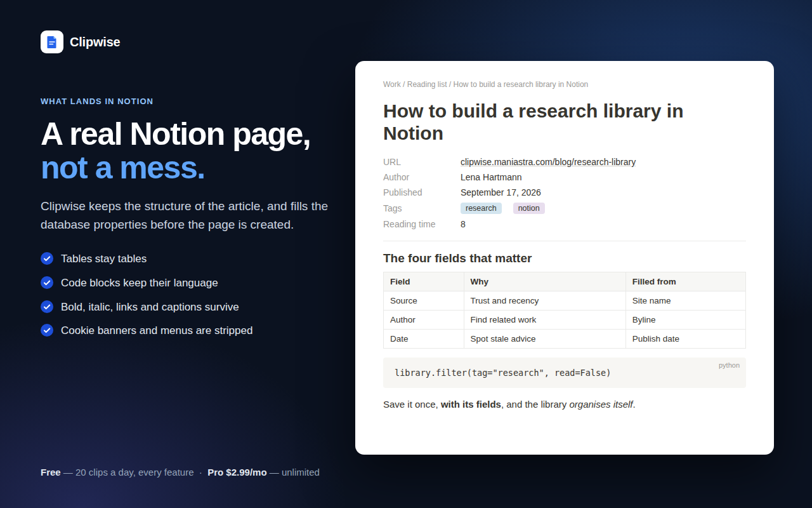812x508 pixels.
Task: Click the Clipwise document logo icon
Action: (x=52, y=42)
